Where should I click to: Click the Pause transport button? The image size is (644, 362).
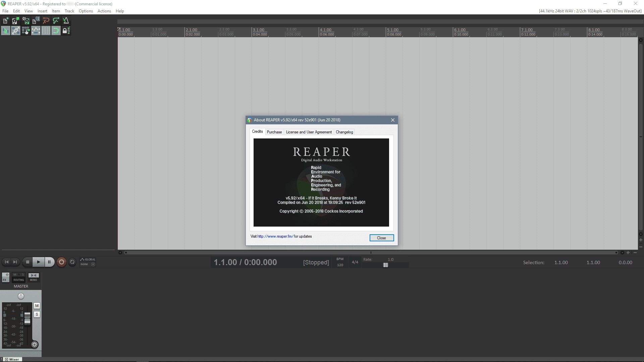(x=49, y=262)
